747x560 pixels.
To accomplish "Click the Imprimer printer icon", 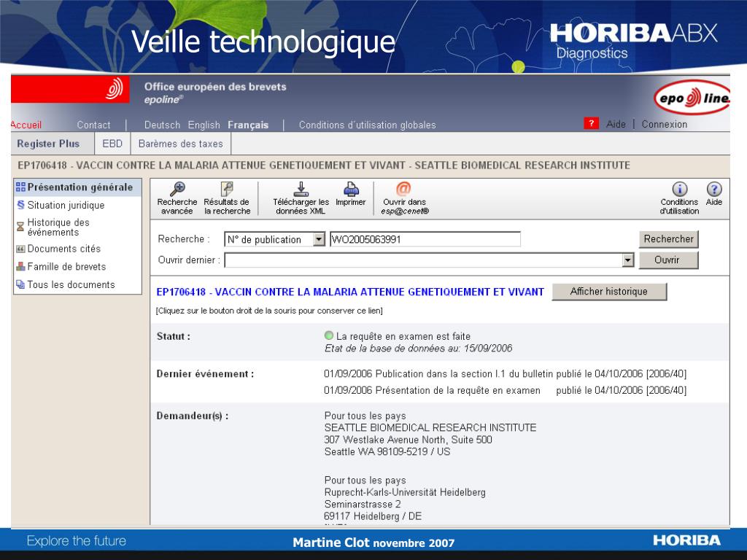I will pyautogui.click(x=351, y=189).
